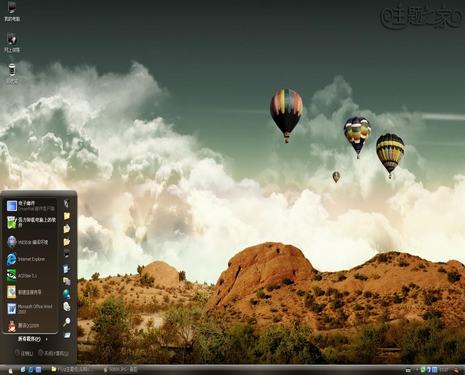Click the green uninstall software entry icon
This screenshot has height=375, width=465.
click(12, 223)
